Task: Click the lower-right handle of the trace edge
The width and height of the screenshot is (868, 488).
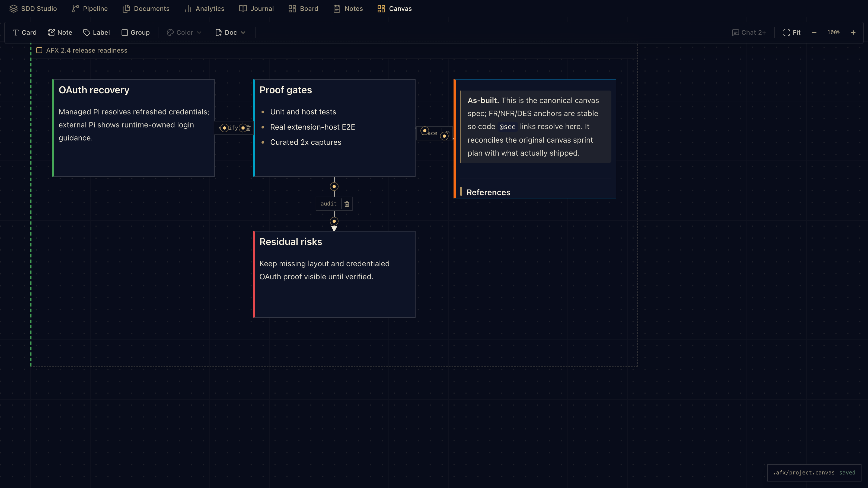Action: click(x=444, y=136)
